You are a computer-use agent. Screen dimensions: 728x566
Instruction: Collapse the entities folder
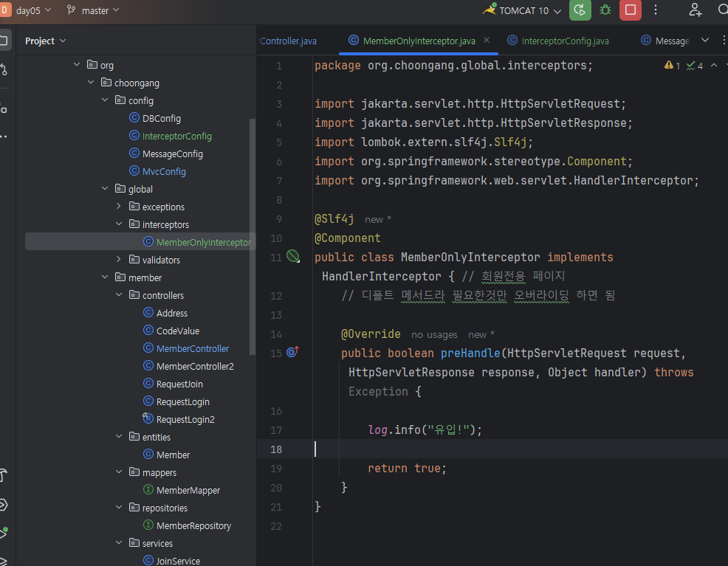coord(118,436)
